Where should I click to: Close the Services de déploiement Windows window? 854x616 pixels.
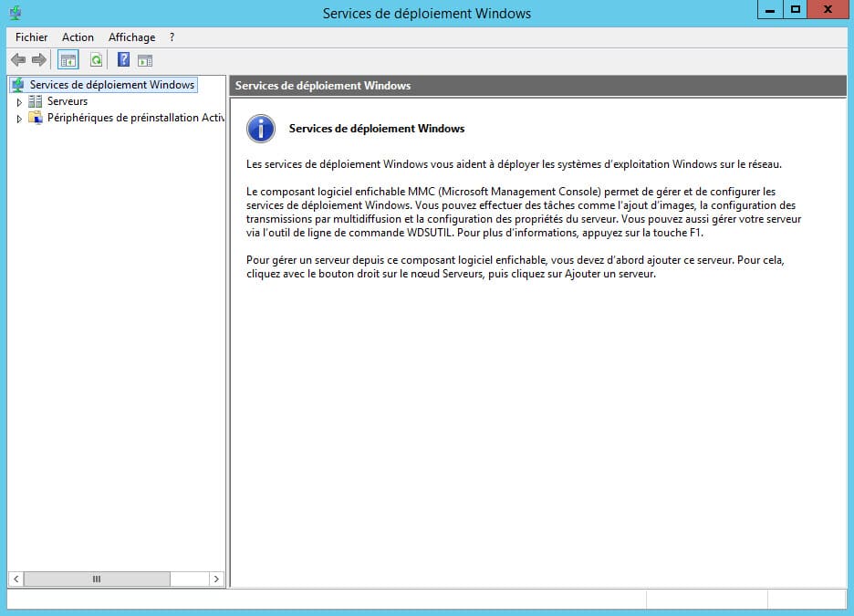828,10
